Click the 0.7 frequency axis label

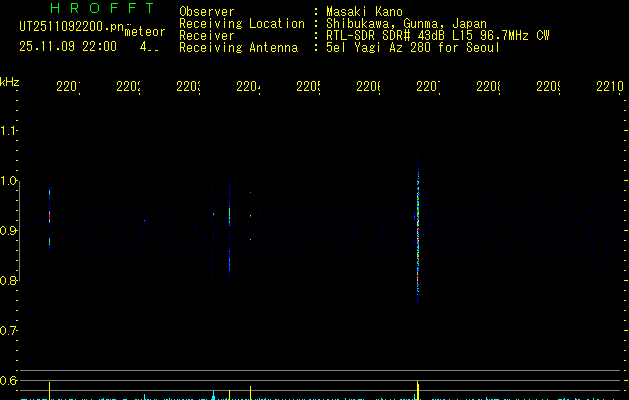pos(8,331)
